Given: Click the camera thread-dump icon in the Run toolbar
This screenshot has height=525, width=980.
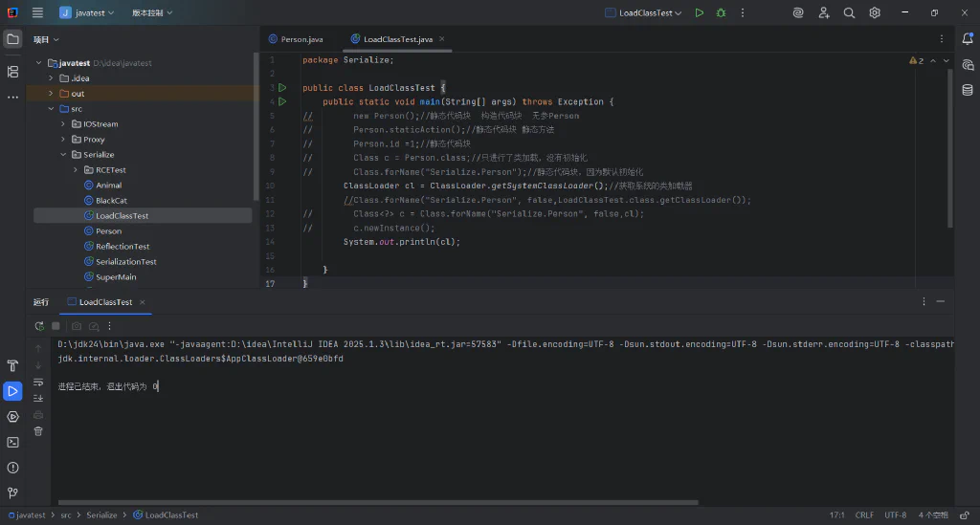Looking at the screenshot, I should [77, 326].
